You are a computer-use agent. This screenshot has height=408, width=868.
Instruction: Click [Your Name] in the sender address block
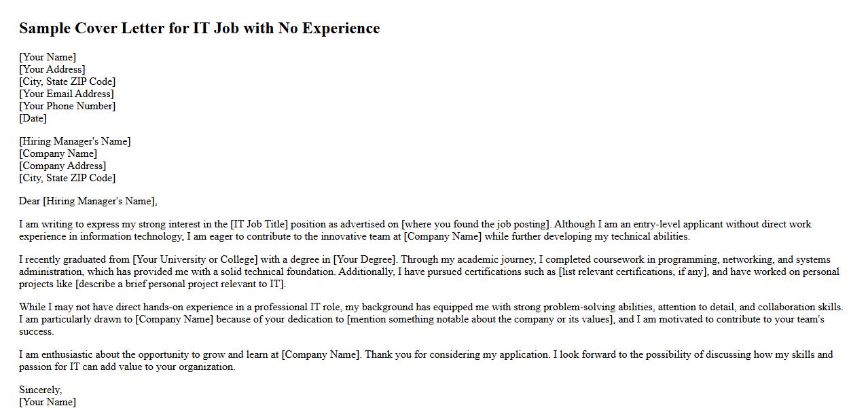[x=48, y=57]
